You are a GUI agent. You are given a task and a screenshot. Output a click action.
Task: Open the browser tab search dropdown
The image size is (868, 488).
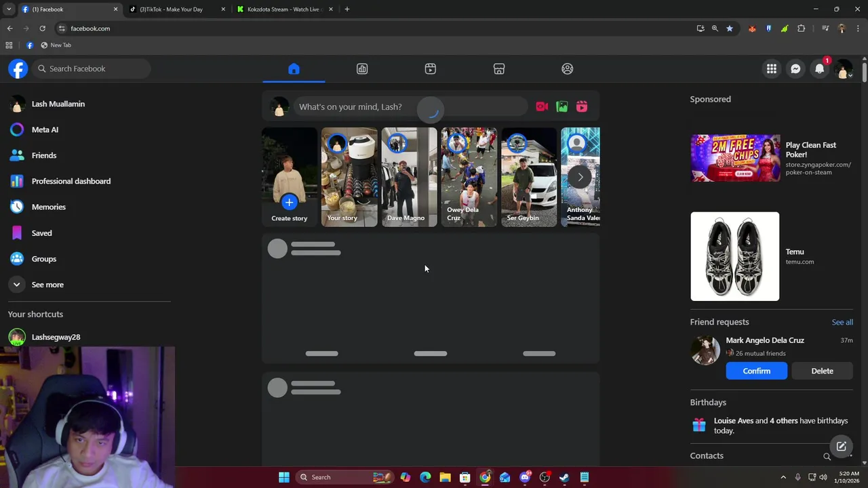coord(9,9)
